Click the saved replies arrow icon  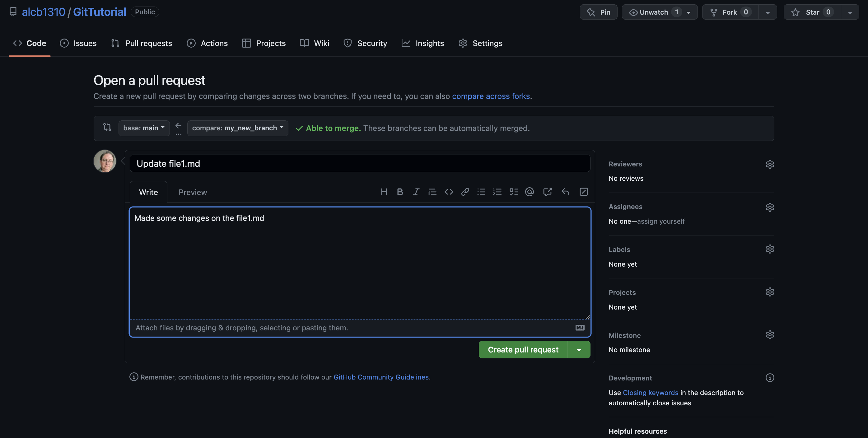(x=565, y=192)
